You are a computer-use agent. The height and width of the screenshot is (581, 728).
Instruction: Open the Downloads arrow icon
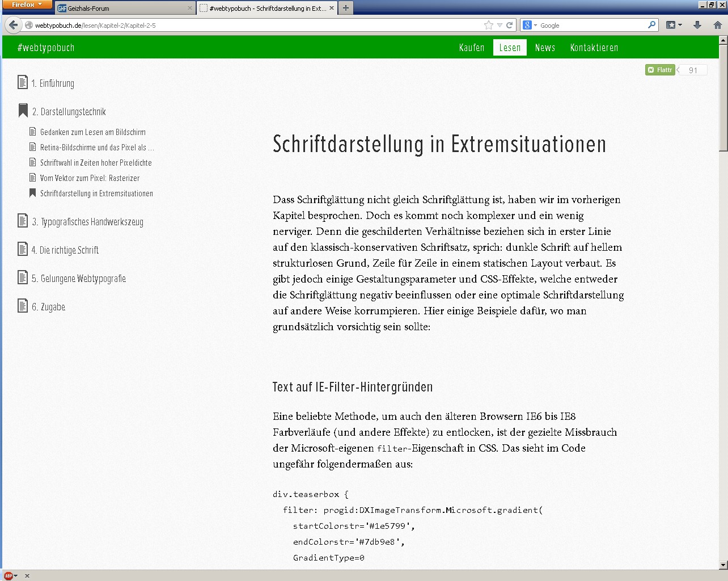[x=697, y=25]
